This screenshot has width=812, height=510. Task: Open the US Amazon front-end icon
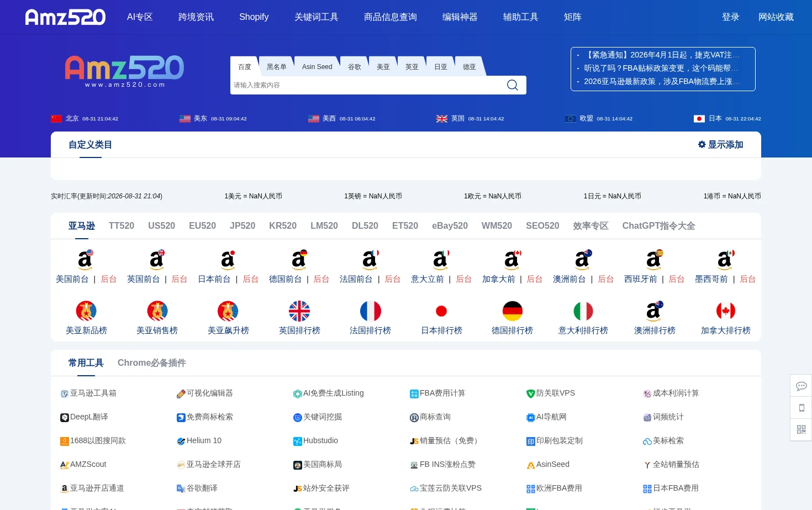[86, 259]
